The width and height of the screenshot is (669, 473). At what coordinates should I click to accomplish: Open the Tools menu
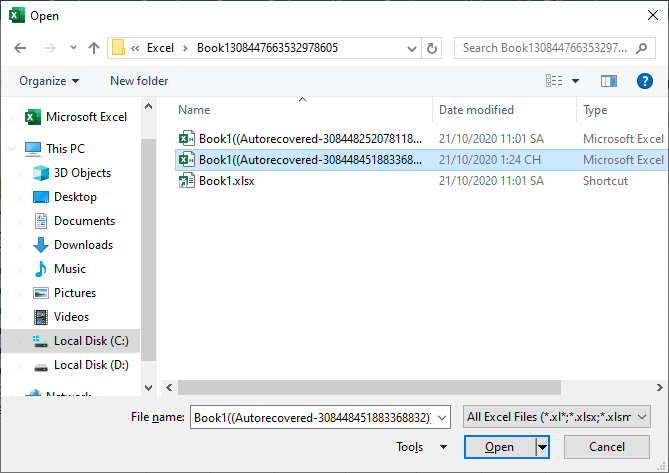[x=414, y=447]
